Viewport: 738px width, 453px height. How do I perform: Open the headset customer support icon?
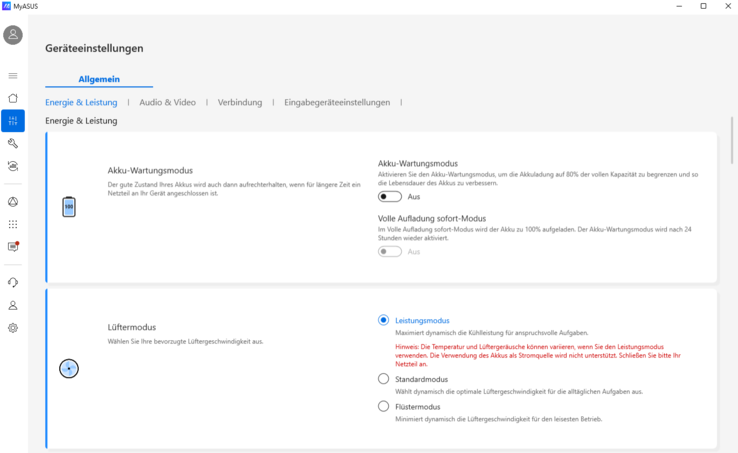point(13,283)
